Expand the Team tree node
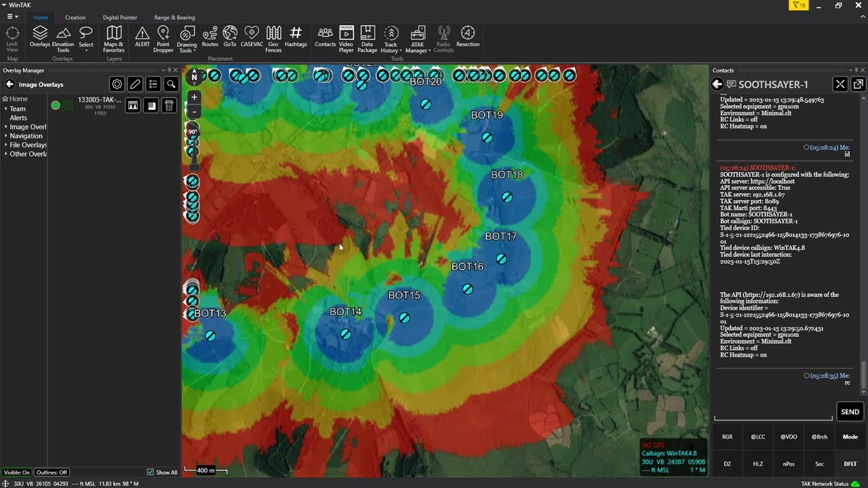This screenshot has width=868, height=488. (x=6, y=109)
